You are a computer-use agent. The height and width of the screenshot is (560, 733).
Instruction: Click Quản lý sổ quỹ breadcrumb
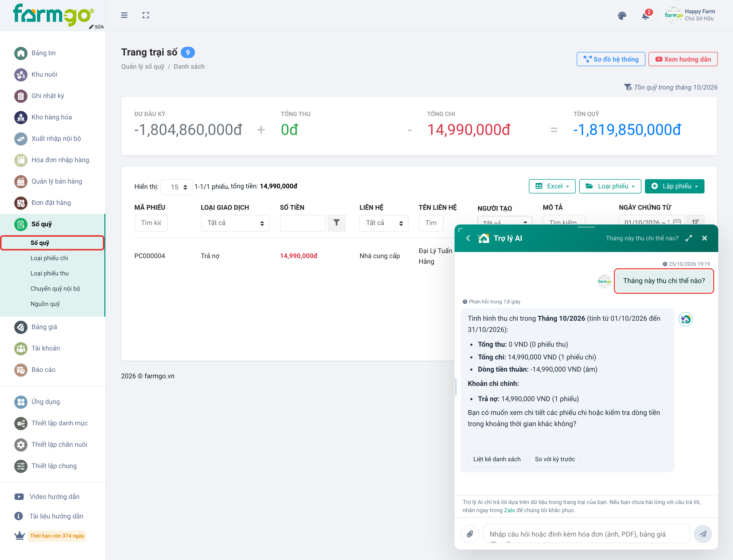[143, 66]
